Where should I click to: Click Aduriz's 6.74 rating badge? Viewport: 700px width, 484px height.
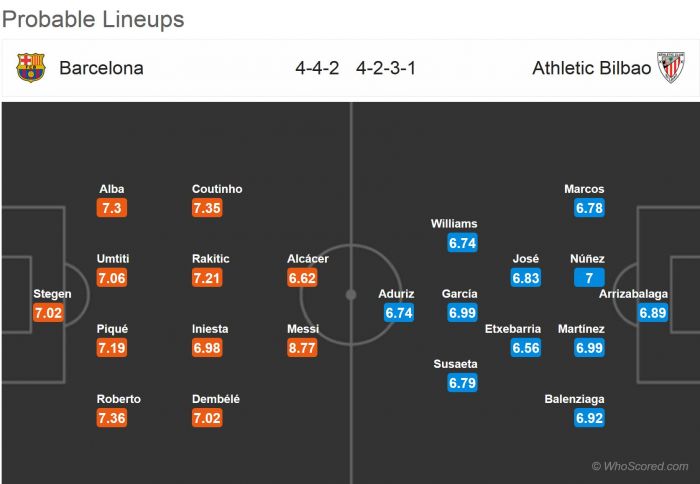(x=398, y=313)
